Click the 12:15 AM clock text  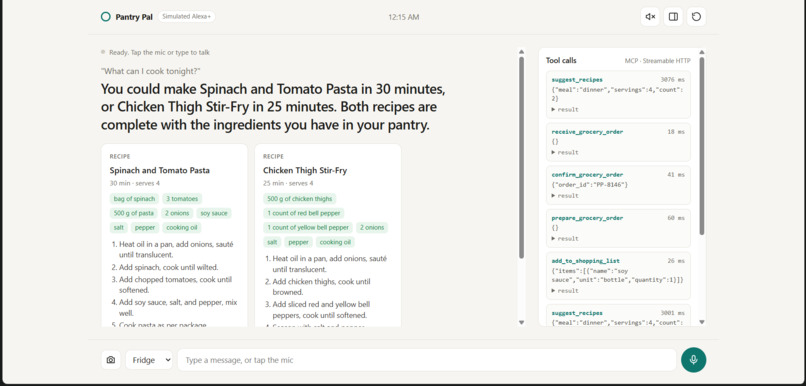(x=404, y=17)
